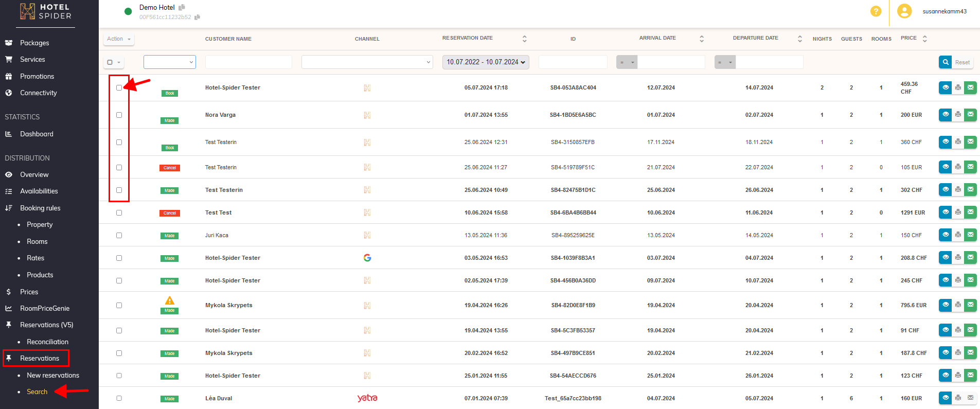The width and height of the screenshot is (980, 409).
Task: Open the Action dropdown
Action: 119,39
